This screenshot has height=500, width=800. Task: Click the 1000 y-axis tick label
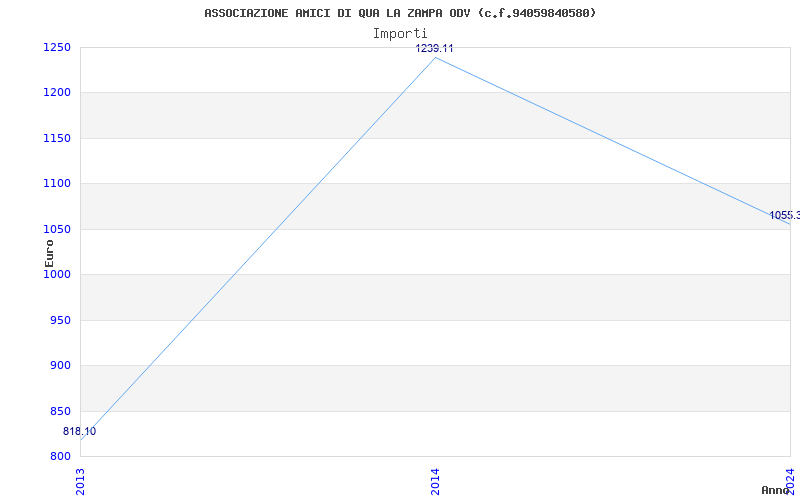pyautogui.click(x=57, y=274)
